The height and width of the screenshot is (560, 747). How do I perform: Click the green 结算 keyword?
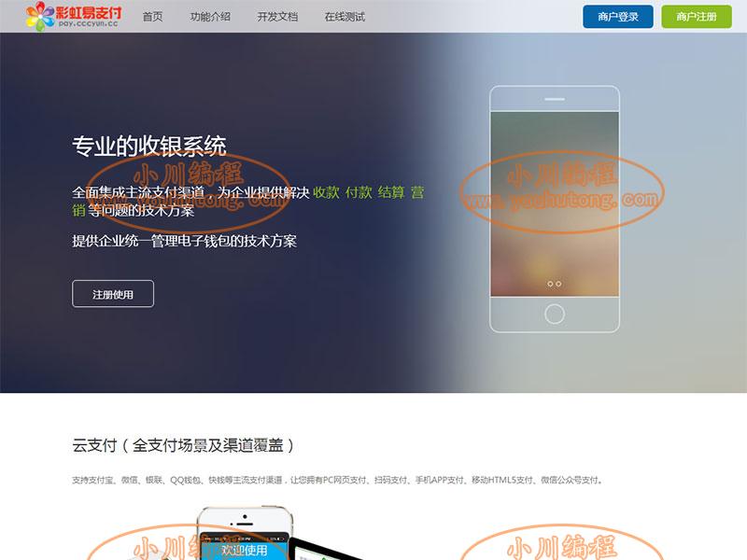tap(391, 192)
